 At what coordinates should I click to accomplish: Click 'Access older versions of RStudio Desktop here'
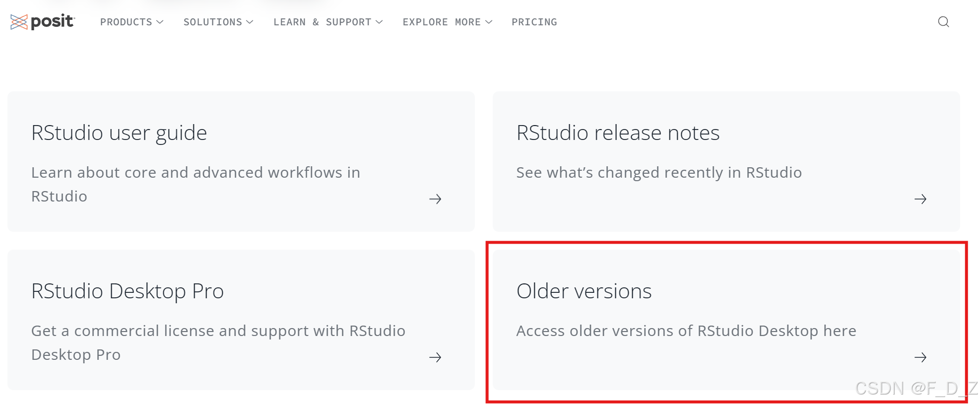[686, 331]
